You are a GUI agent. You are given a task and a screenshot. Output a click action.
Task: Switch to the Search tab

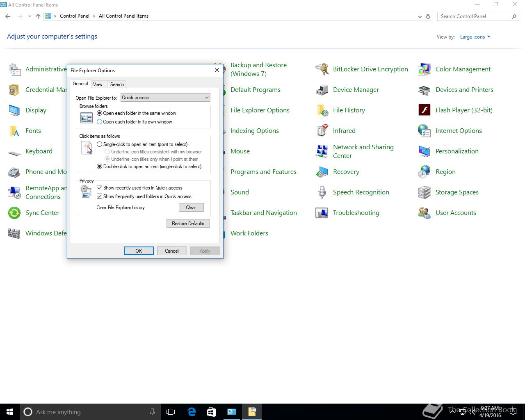coord(117,84)
